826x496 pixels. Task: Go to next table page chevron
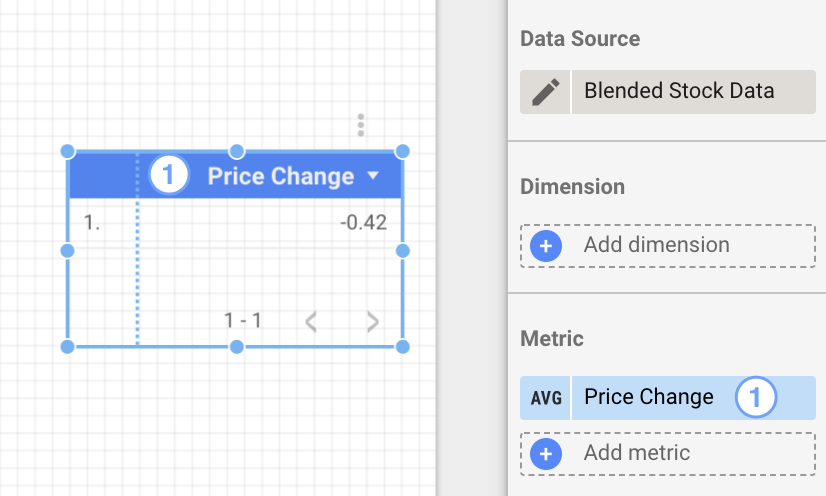(372, 321)
